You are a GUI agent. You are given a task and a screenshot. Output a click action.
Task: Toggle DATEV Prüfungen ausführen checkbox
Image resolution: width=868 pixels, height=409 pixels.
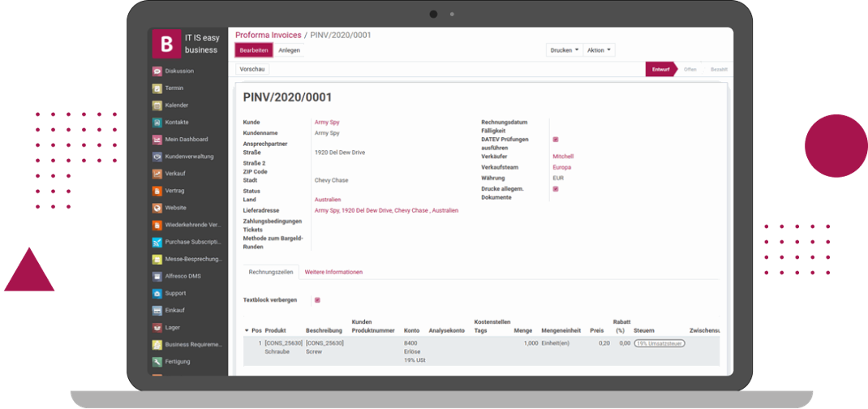click(556, 140)
